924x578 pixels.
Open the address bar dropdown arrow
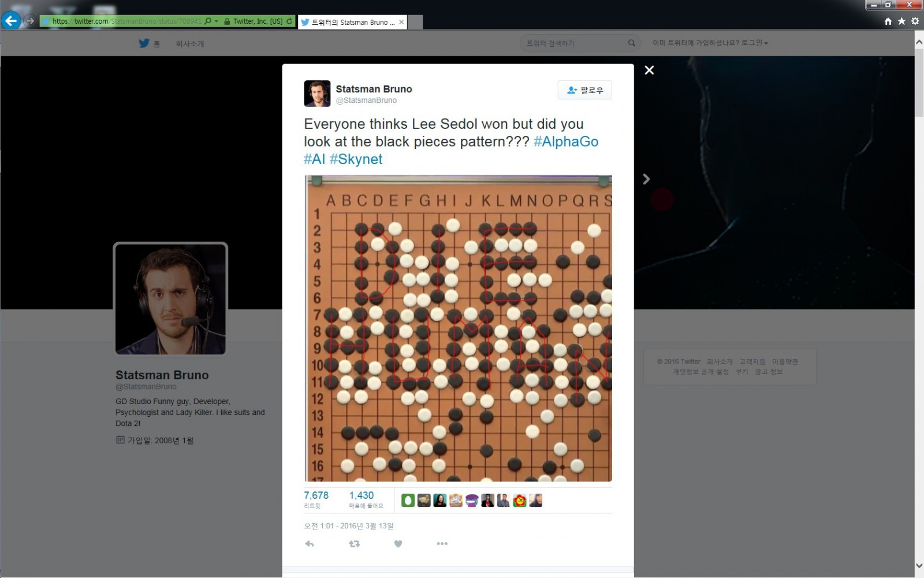tap(217, 21)
